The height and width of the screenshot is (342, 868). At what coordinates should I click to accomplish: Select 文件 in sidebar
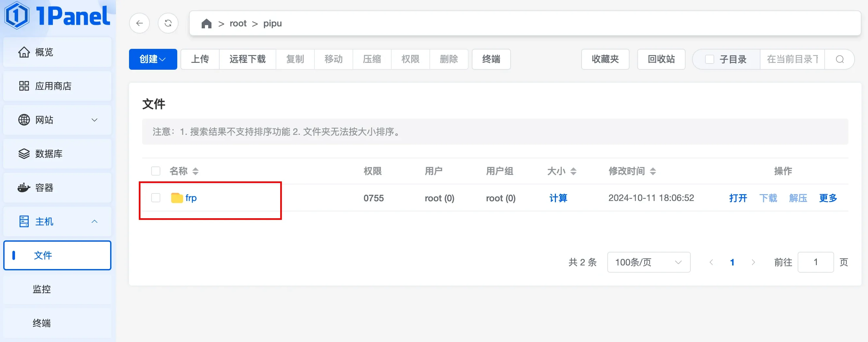pyautogui.click(x=57, y=255)
